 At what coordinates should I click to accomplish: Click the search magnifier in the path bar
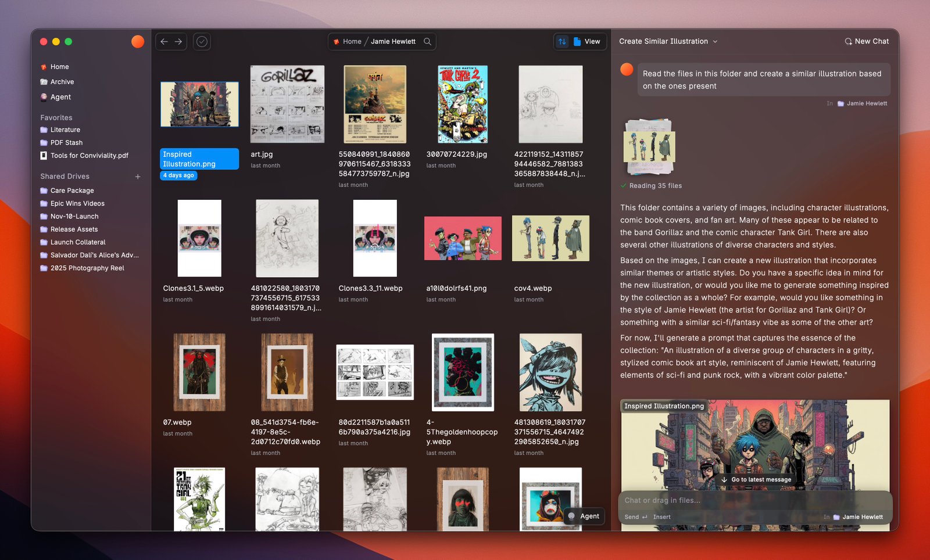click(x=427, y=41)
